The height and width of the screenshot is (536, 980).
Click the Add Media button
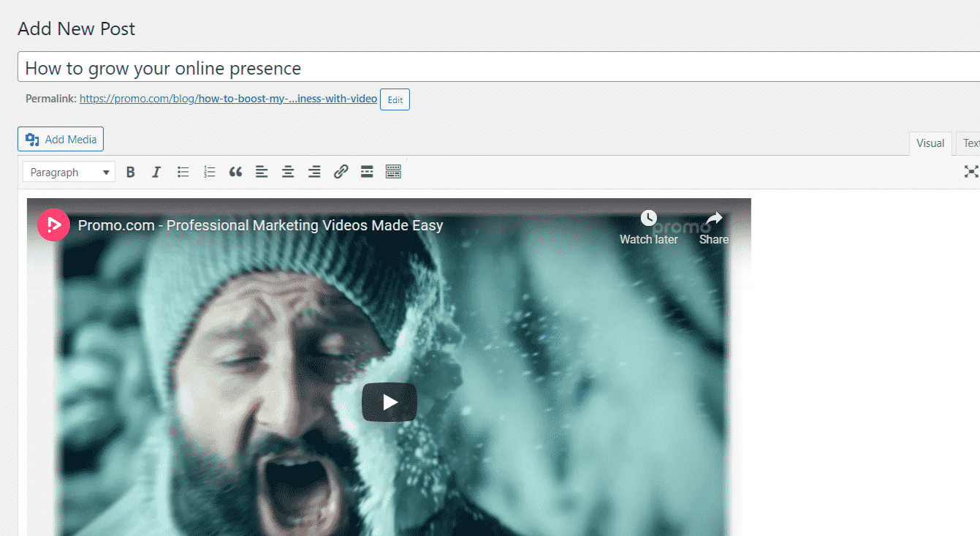pos(60,139)
